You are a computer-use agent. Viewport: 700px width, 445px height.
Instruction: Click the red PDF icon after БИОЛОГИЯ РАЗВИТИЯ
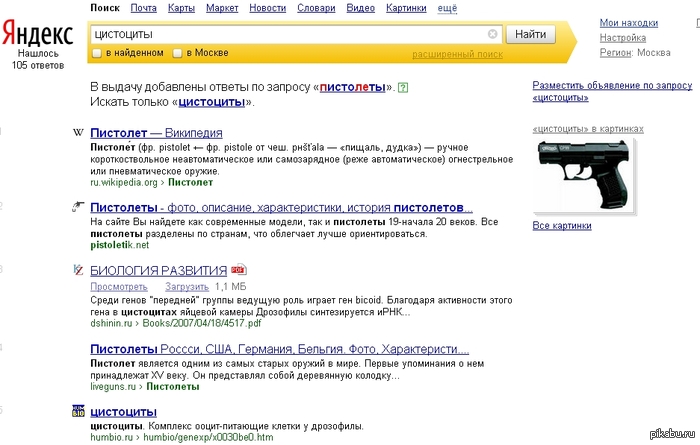pos(239,270)
